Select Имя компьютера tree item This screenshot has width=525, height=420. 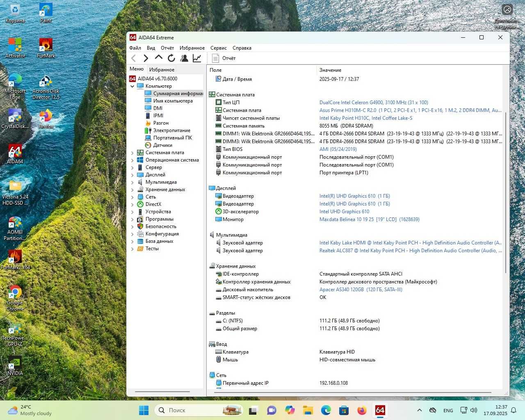point(169,101)
